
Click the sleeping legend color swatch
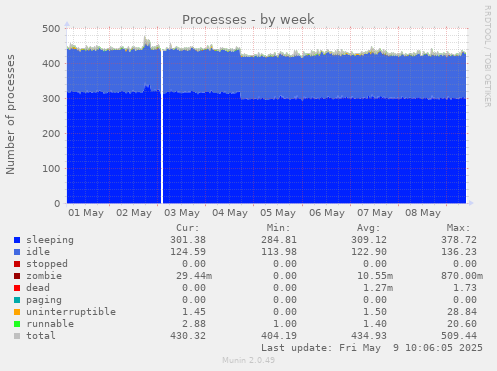click(x=17, y=240)
